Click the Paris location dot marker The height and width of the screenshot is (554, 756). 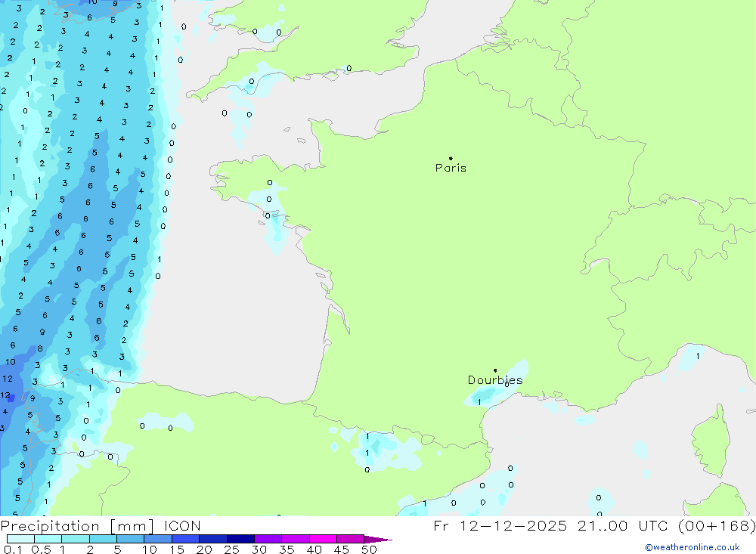point(451,158)
